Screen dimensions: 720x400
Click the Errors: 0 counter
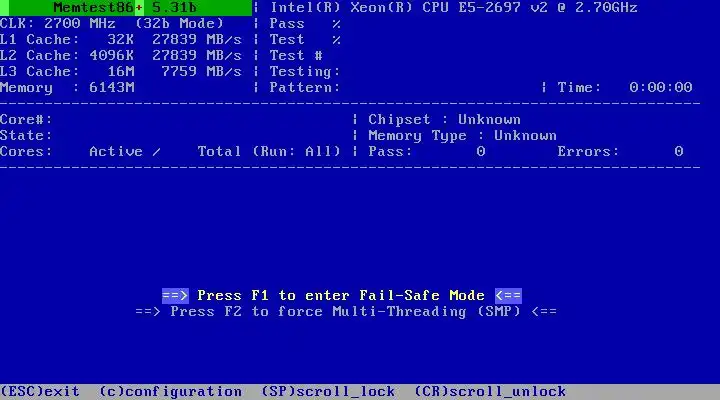(620, 152)
